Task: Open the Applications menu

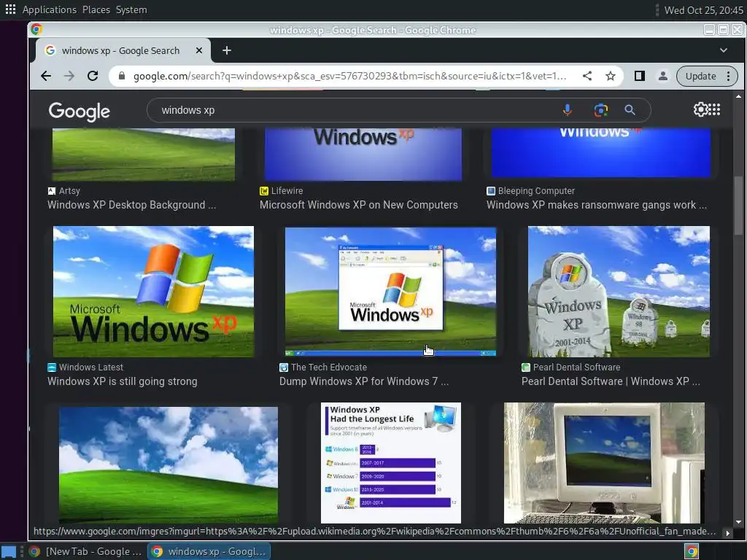Action: [50, 9]
